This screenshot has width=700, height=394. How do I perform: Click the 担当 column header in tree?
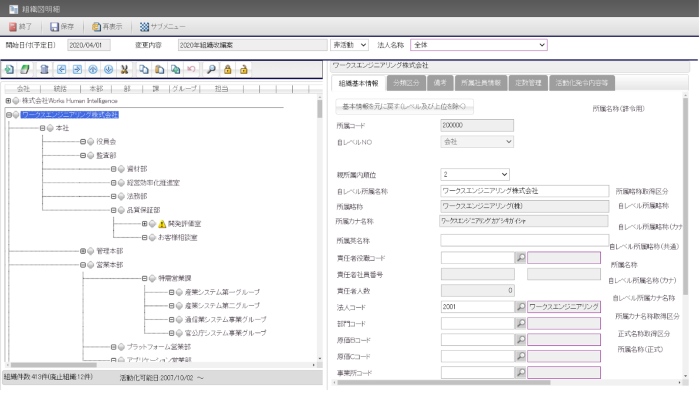pos(221,89)
